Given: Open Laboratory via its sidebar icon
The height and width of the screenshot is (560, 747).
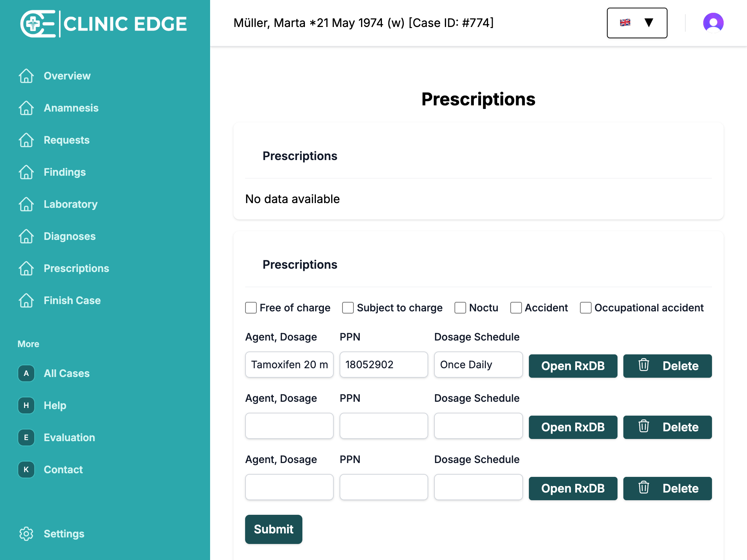Looking at the screenshot, I should [26, 204].
